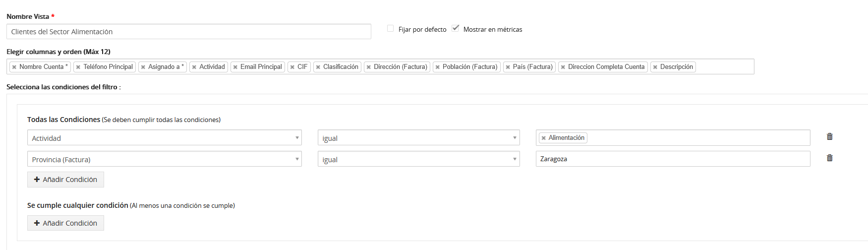Delete the Provincia (Factura) condition row

(829, 158)
